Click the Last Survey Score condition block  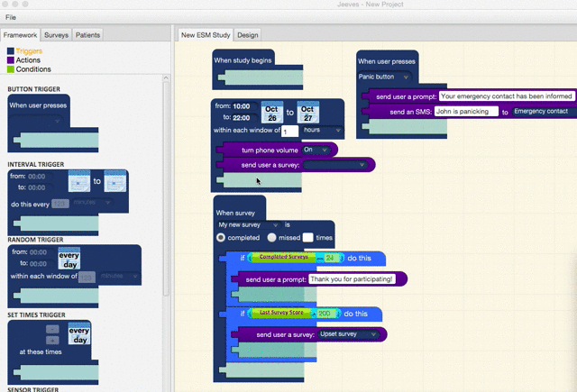tap(281, 313)
